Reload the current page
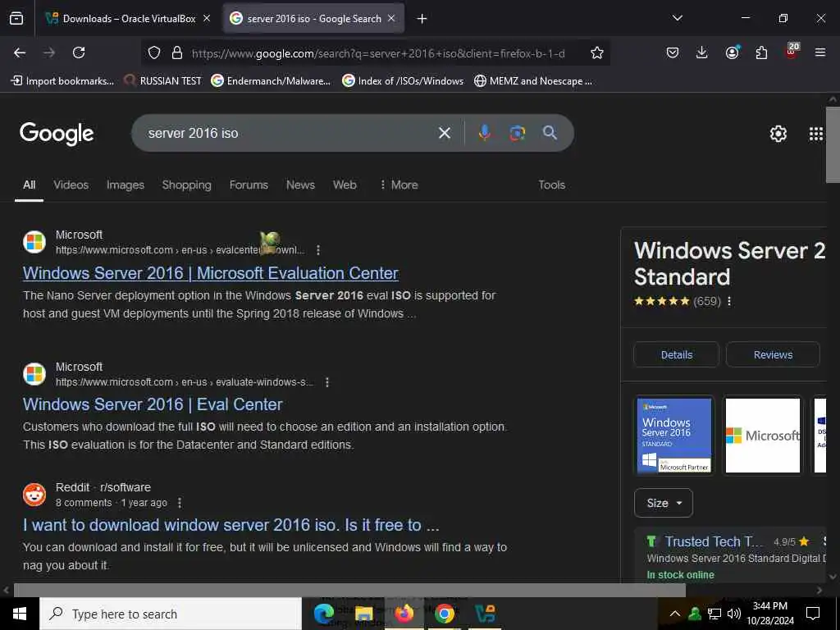This screenshot has height=630, width=840. (79, 52)
